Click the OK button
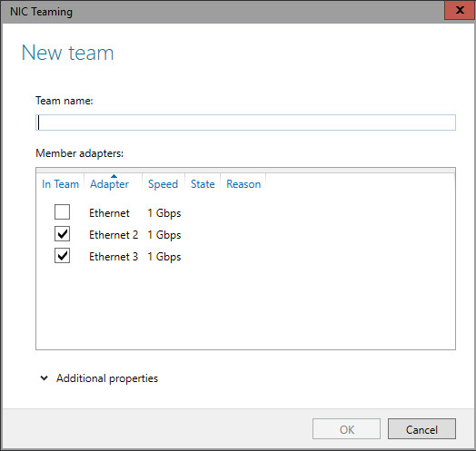The height and width of the screenshot is (451, 476). pyautogui.click(x=346, y=429)
